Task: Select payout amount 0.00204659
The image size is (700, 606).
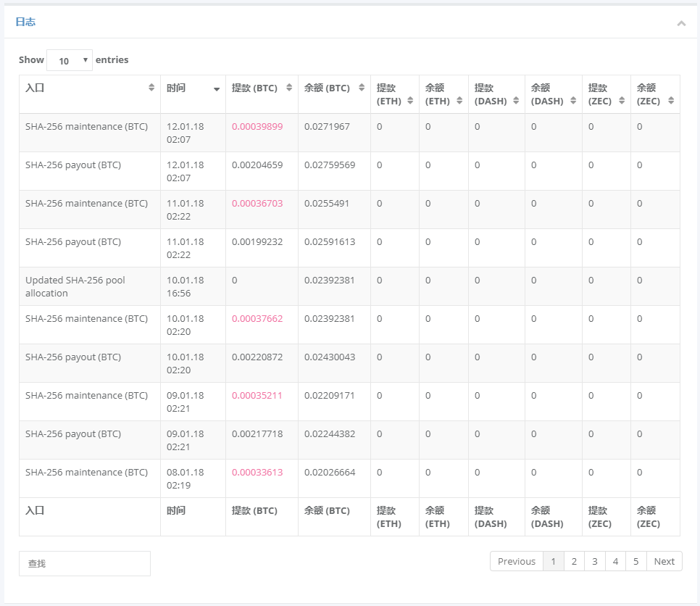Action: [x=257, y=165]
